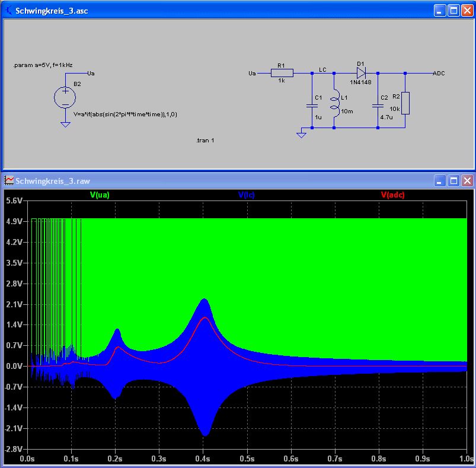Click the C1 capacitor symbol

tap(311, 106)
